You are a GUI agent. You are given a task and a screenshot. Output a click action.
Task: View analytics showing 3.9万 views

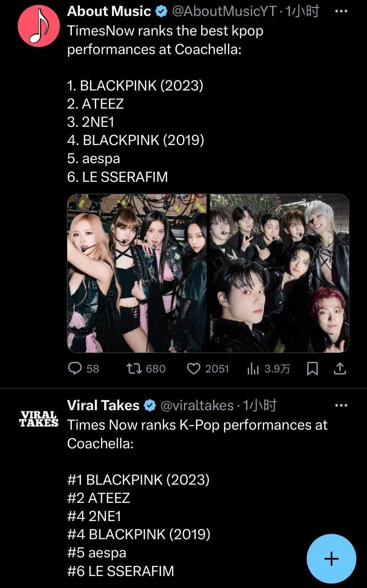[253, 368]
